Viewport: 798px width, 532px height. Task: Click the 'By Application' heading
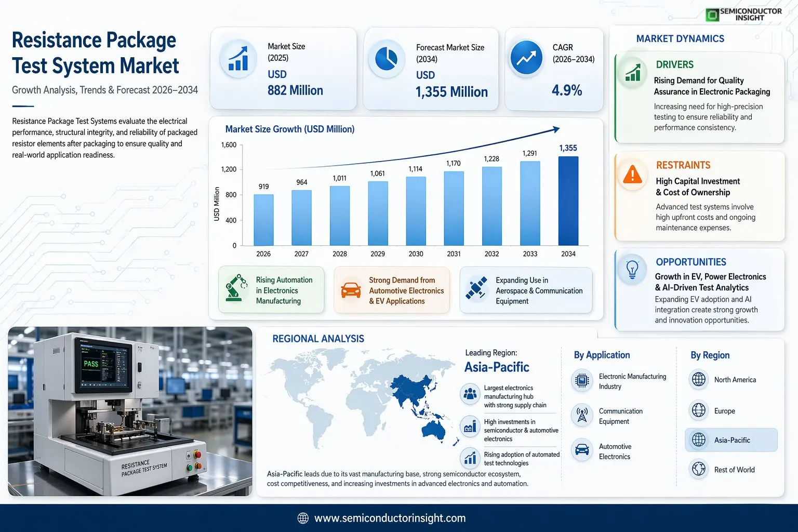(602, 355)
